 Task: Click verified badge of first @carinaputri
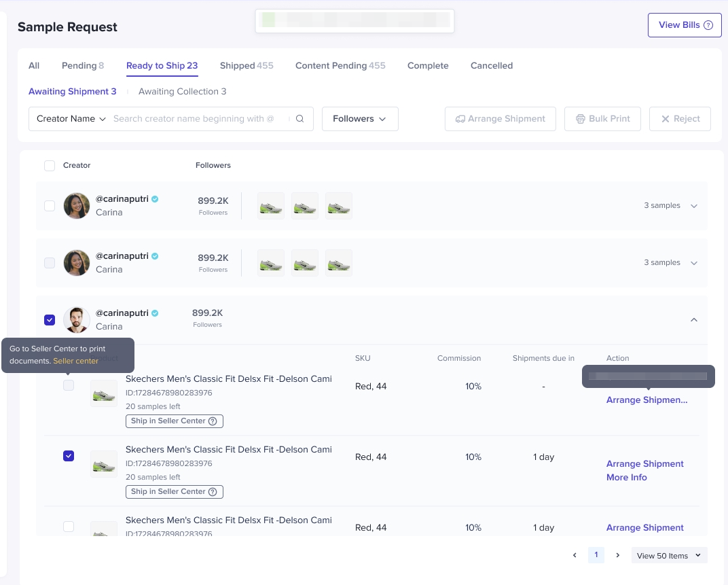155,199
